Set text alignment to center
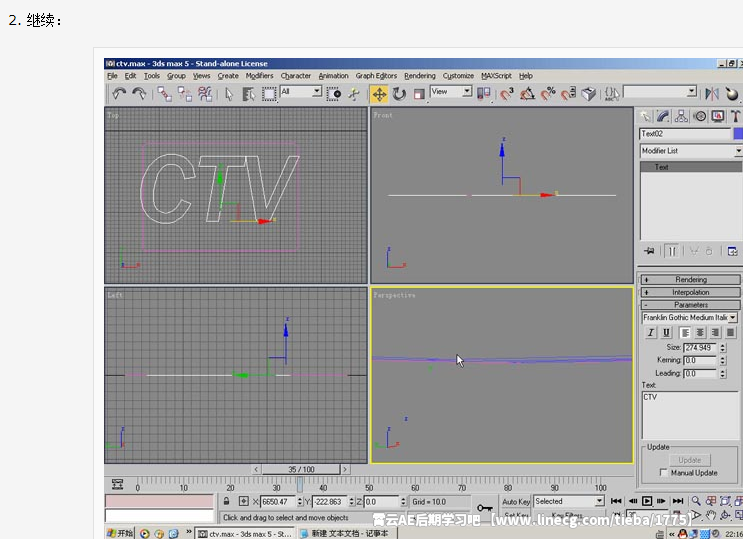The image size is (743, 539). [x=700, y=333]
